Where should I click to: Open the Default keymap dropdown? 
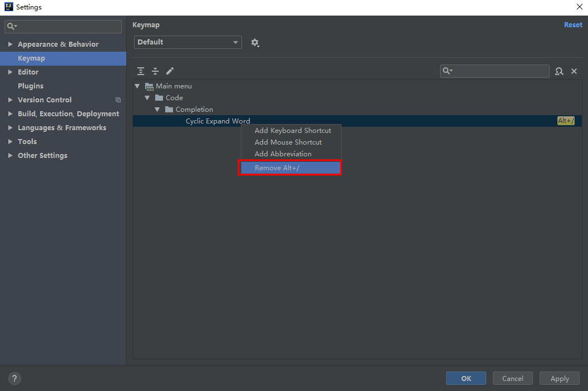188,42
